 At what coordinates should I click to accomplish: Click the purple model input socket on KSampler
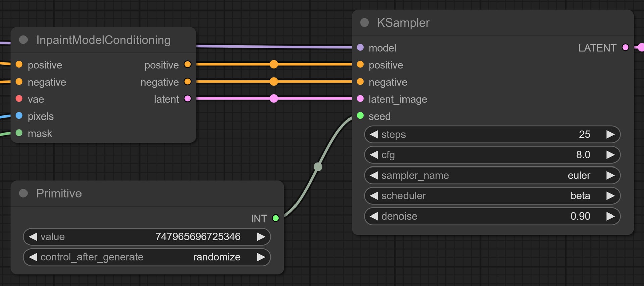360,47
